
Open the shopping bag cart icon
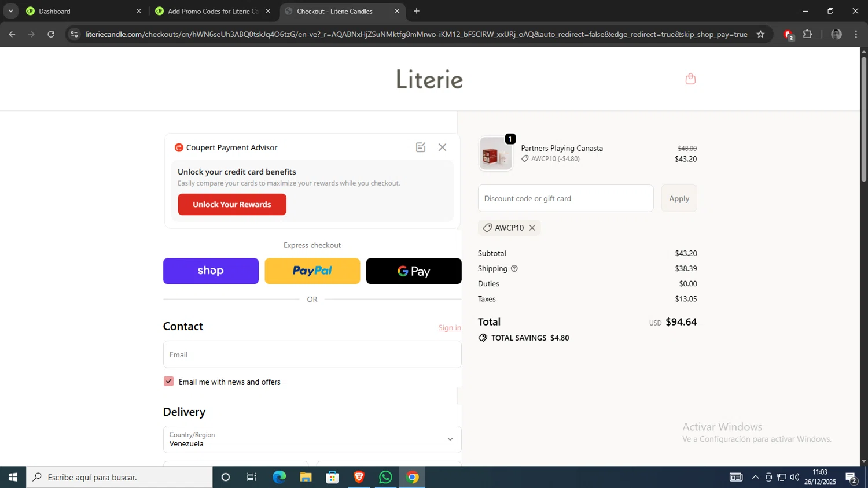[x=690, y=79]
